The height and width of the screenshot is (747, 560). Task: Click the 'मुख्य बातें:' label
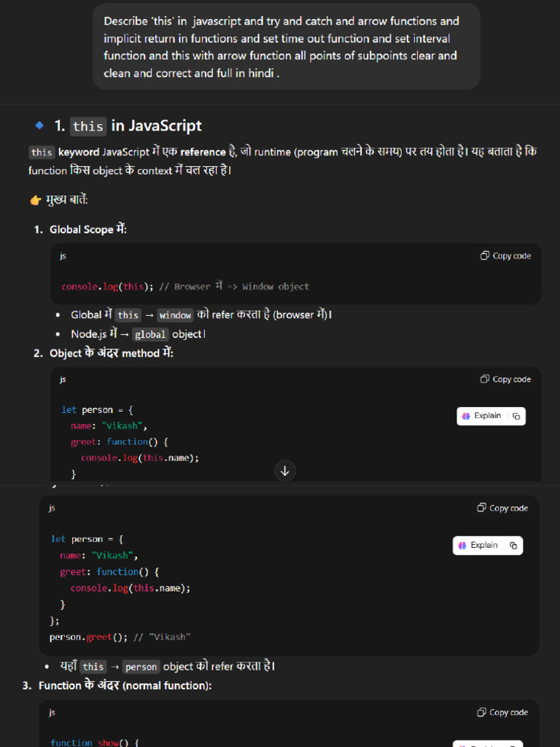click(66, 200)
